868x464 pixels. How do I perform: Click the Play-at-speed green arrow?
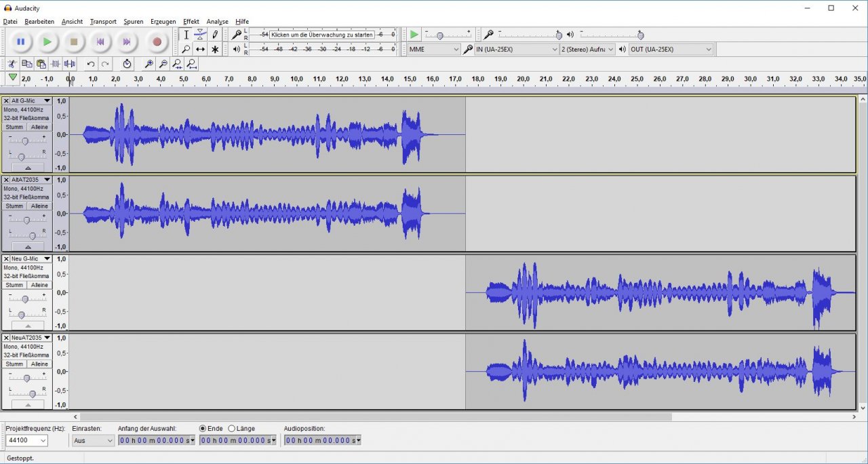point(414,35)
